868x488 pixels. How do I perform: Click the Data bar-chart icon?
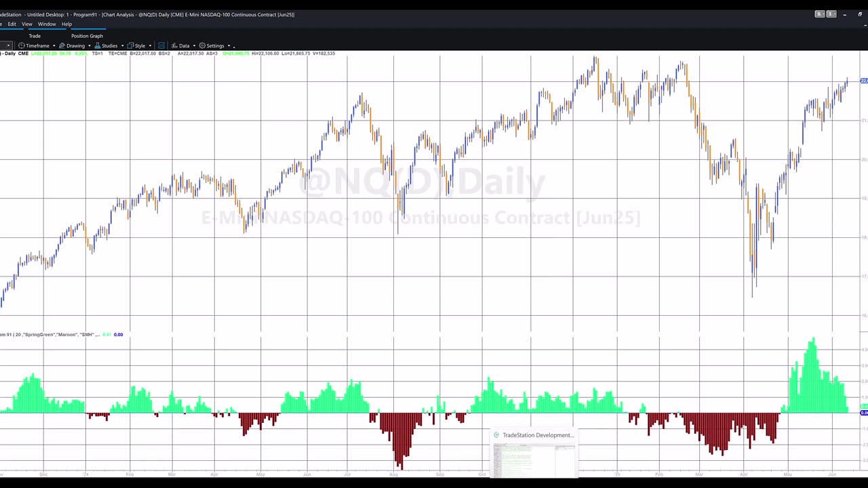tap(174, 46)
